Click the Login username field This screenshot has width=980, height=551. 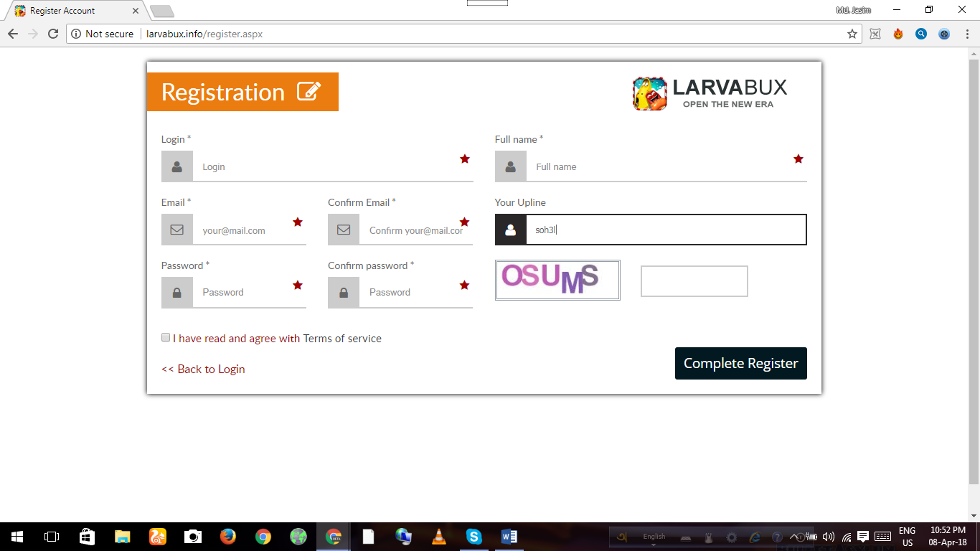(330, 166)
